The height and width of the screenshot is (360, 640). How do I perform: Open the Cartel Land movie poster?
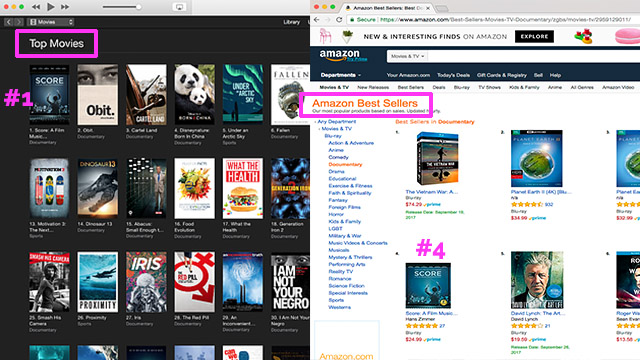146,94
